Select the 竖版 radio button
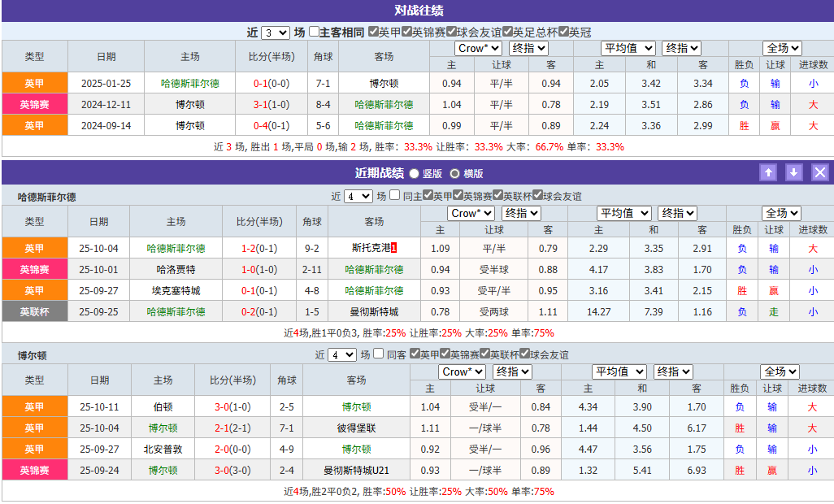 pyautogui.click(x=415, y=173)
